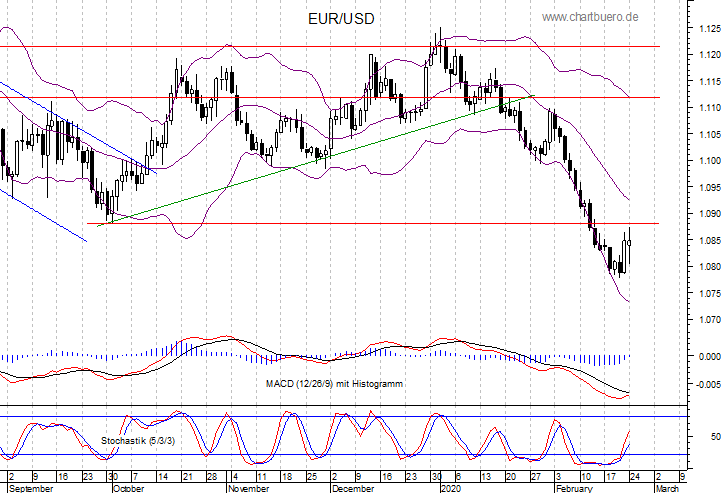The width and height of the screenshot is (723, 493).
Task: Click the 1.090 price axis label
Action: click(706, 214)
